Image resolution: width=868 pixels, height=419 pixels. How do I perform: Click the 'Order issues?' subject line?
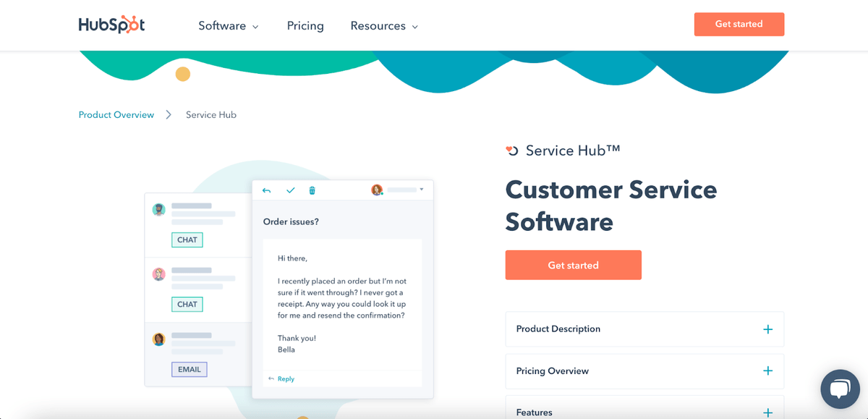[x=291, y=221]
